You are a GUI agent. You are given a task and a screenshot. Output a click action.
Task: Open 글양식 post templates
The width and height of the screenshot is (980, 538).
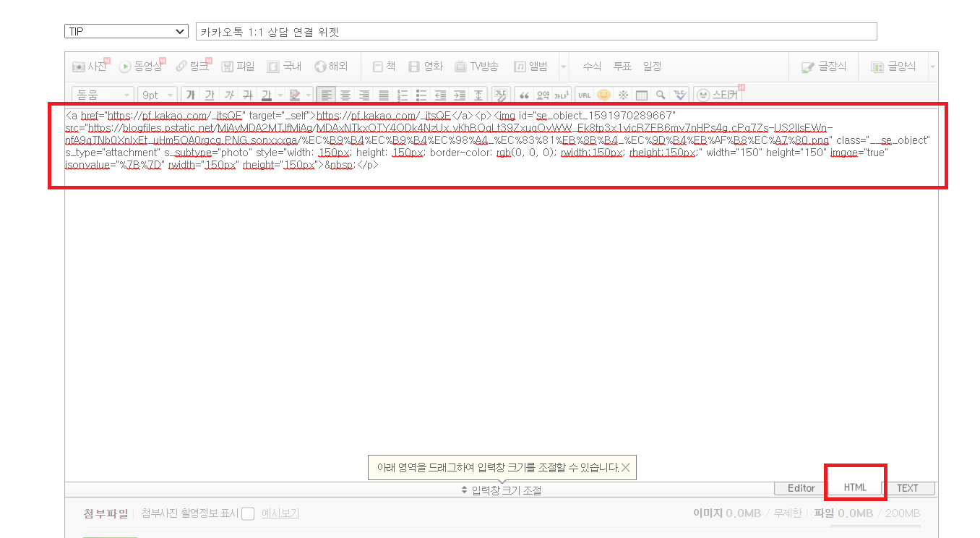[893, 67]
